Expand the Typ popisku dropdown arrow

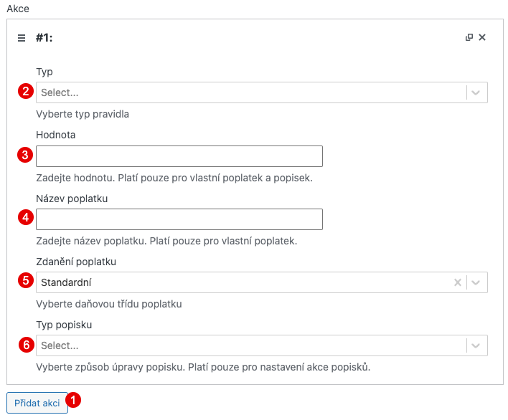pyautogui.click(x=476, y=345)
